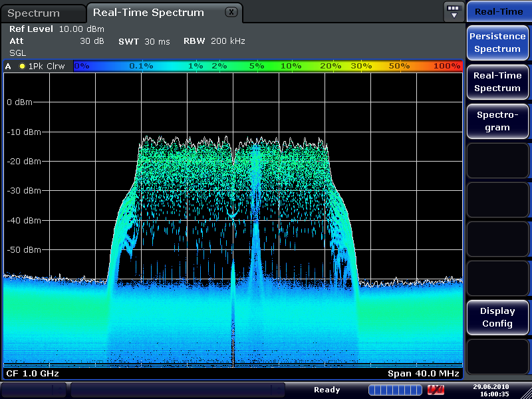This screenshot has height=399, width=532.
Task: Open the tab overview dropdown icon
Action: [454, 11]
